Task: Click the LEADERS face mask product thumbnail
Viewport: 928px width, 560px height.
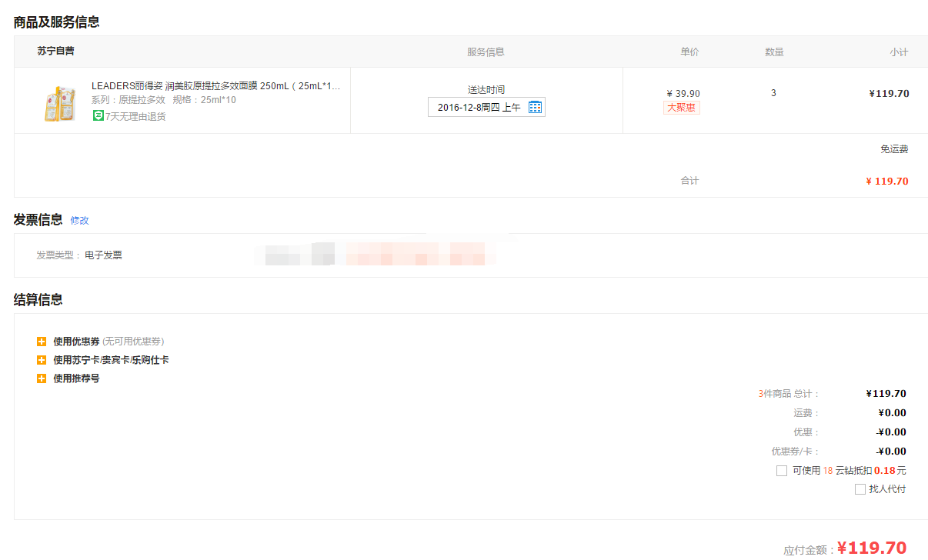Action: point(59,103)
